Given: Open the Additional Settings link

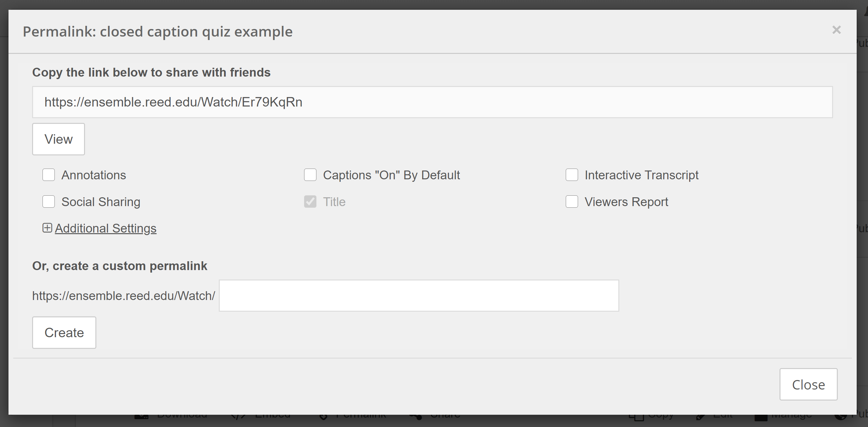Looking at the screenshot, I should (x=105, y=228).
